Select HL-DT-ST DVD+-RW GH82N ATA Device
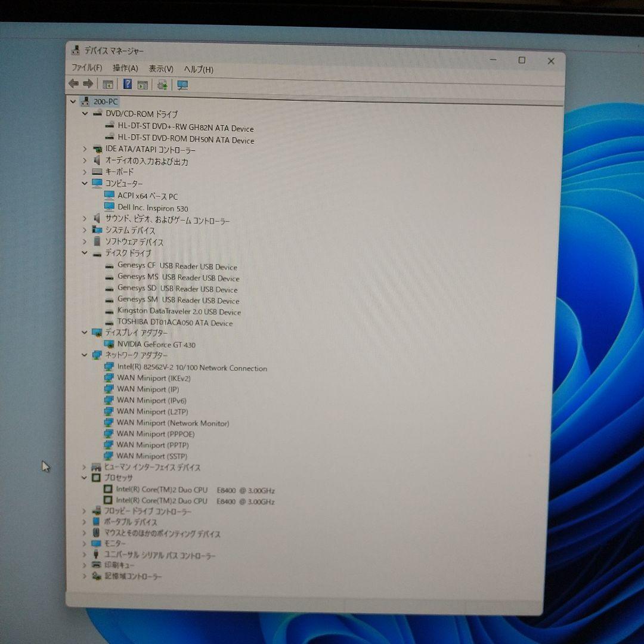The image size is (644, 644). (x=185, y=127)
